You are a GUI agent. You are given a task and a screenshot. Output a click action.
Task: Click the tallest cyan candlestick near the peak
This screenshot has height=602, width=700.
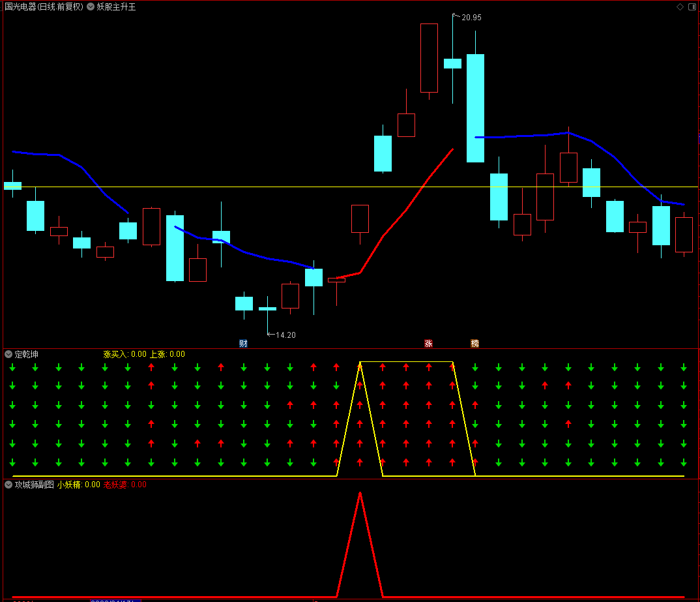tap(475, 108)
